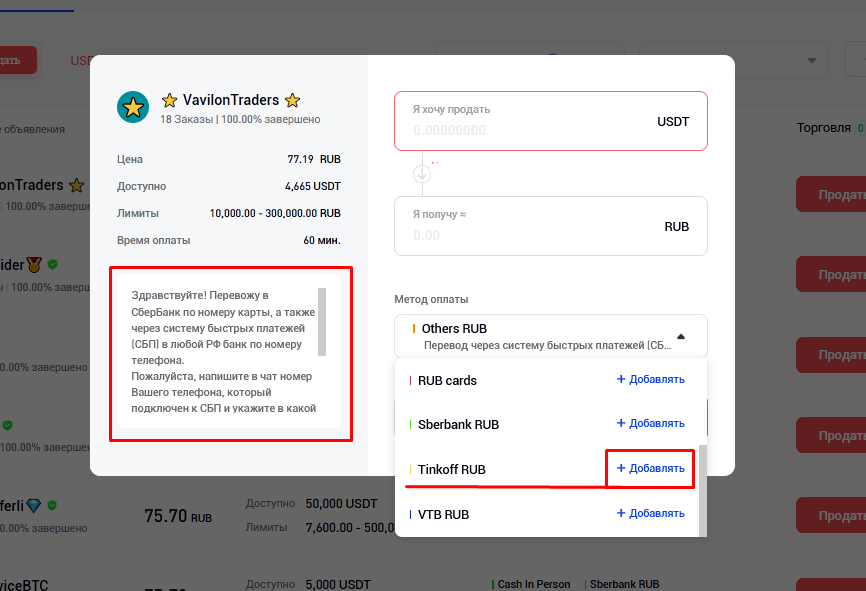
Task: Click the Продать button in the 'ider' row
Action: coord(831,275)
